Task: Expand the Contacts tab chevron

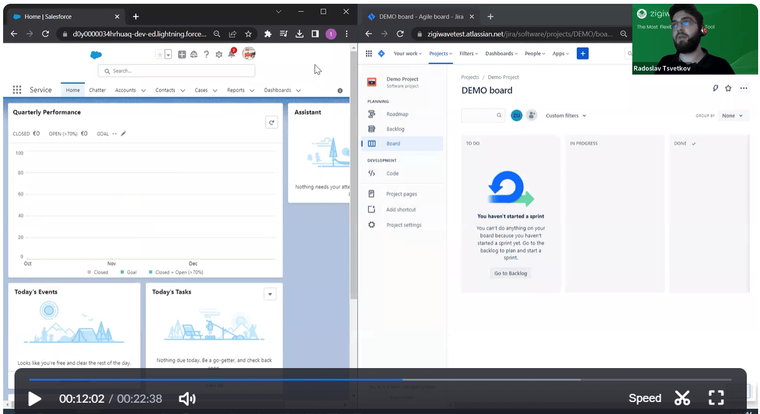Action: (183, 91)
